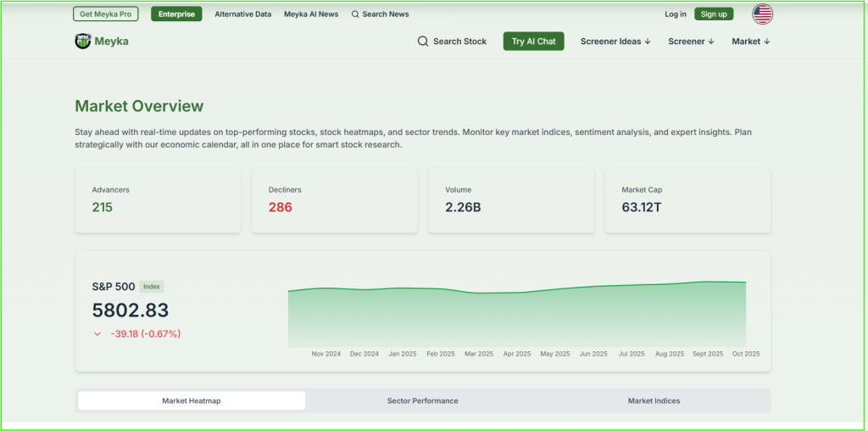Expand the Market dropdown menu
This screenshot has height=431, width=868.
(x=750, y=42)
